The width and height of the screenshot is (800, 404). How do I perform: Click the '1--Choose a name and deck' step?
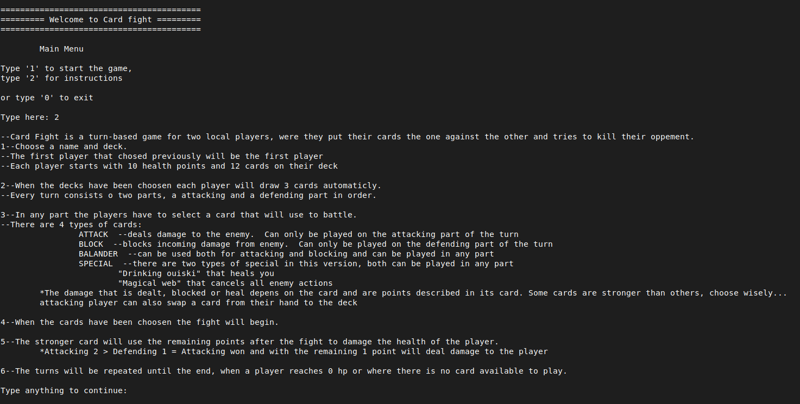pyautogui.click(x=66, y=146)
